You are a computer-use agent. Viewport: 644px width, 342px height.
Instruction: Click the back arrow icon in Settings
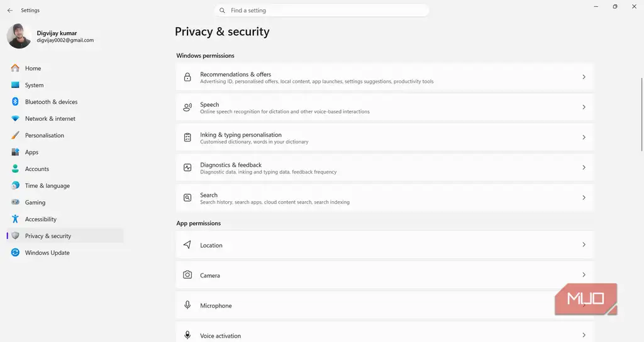coord(10,10)
